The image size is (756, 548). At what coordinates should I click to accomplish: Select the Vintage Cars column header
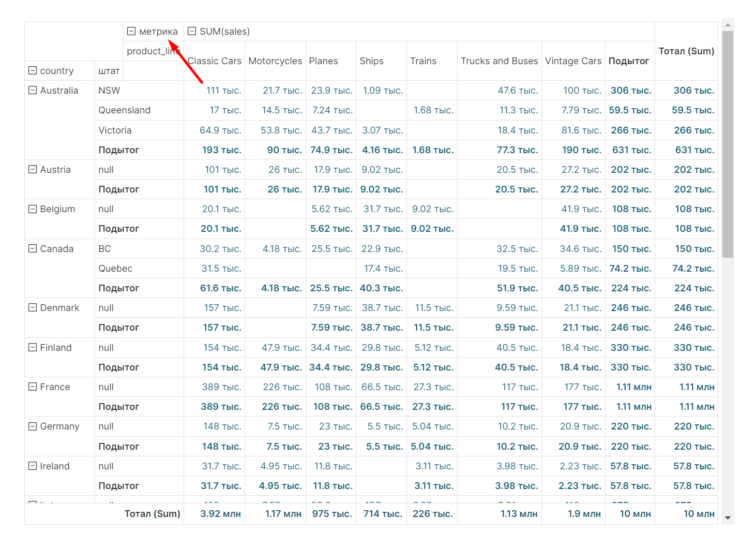[573, 61]
